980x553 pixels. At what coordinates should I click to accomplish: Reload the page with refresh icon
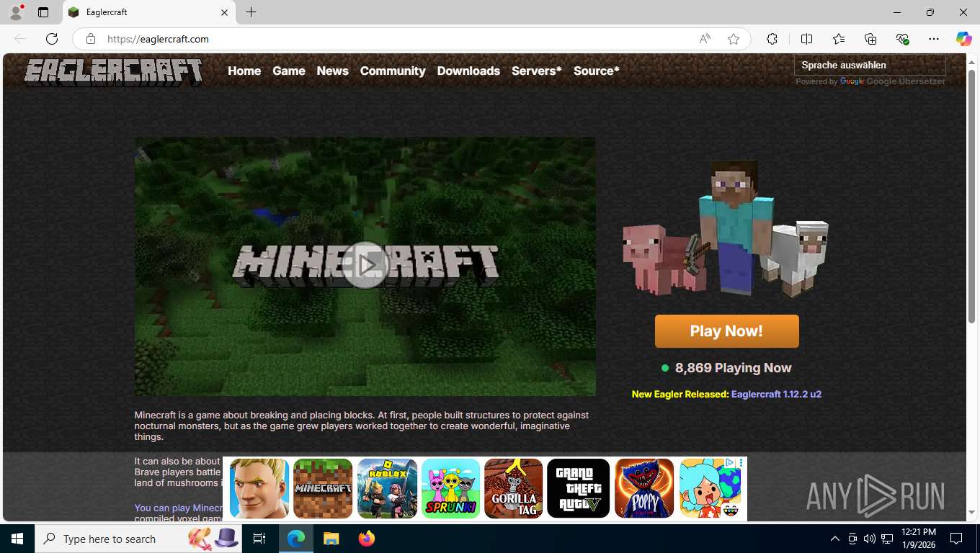point(52,39)
